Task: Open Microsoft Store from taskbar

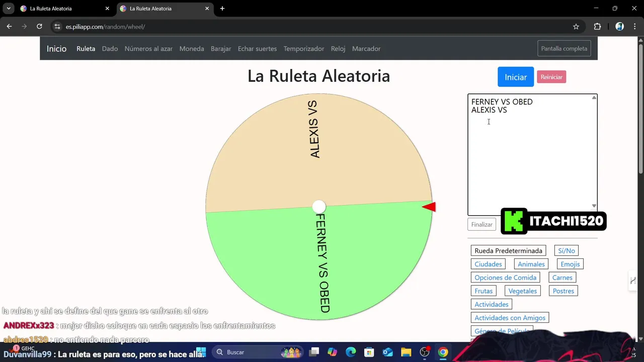Action: (369, 352)
